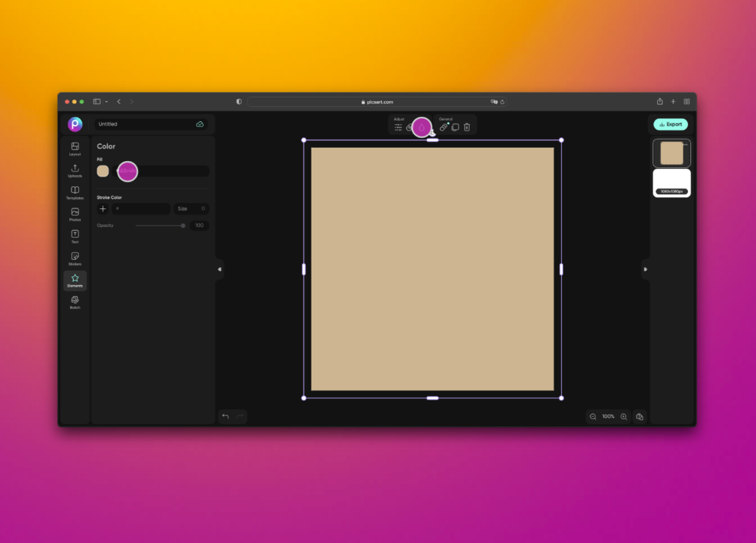Image resolution: width=756 pixels, height=543 pixels.
Task: Collapse the left Color panel using the chevron
Action: pyautogui.click(x=219, y=270)
